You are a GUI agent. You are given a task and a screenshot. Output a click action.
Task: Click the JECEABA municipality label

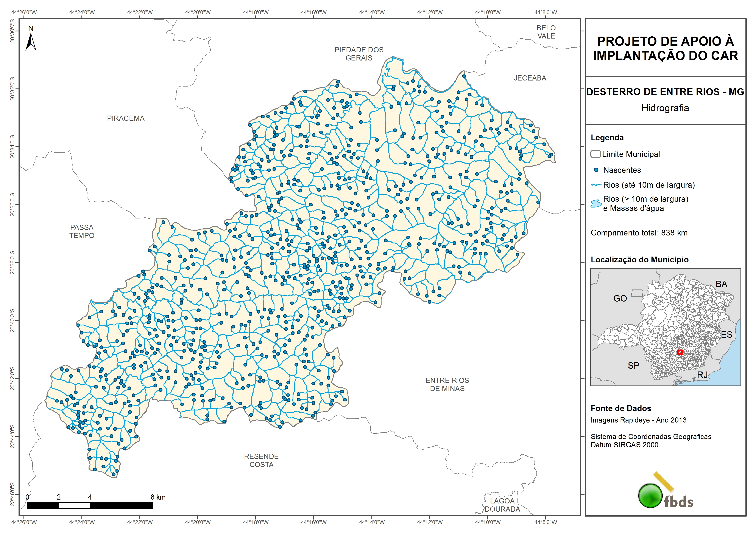point(530,78)
